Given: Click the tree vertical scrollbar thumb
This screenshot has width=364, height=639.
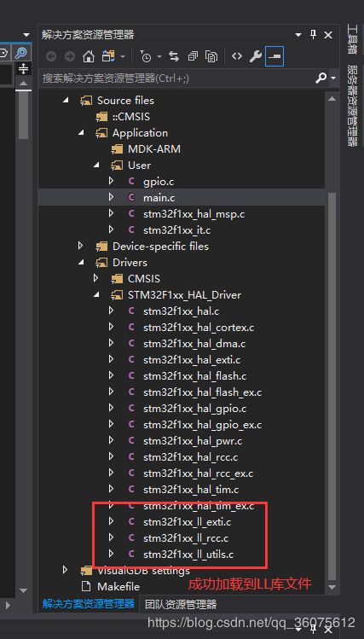Looking at the screenshot, I should [x=332, y=386].
